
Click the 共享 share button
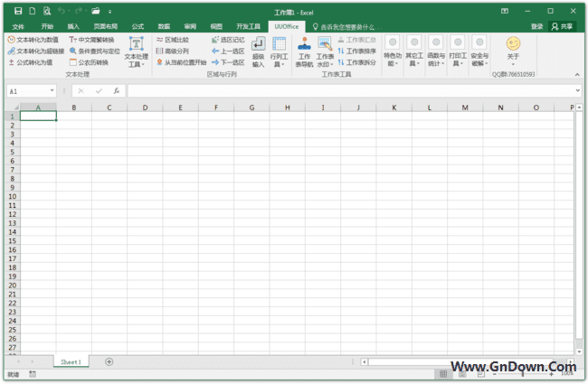(x=562, y=26)
